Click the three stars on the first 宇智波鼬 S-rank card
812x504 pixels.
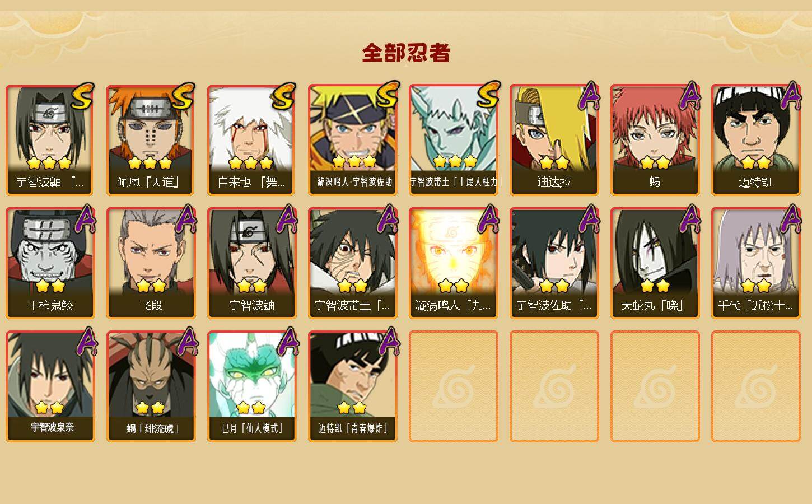tap(49, 163)
